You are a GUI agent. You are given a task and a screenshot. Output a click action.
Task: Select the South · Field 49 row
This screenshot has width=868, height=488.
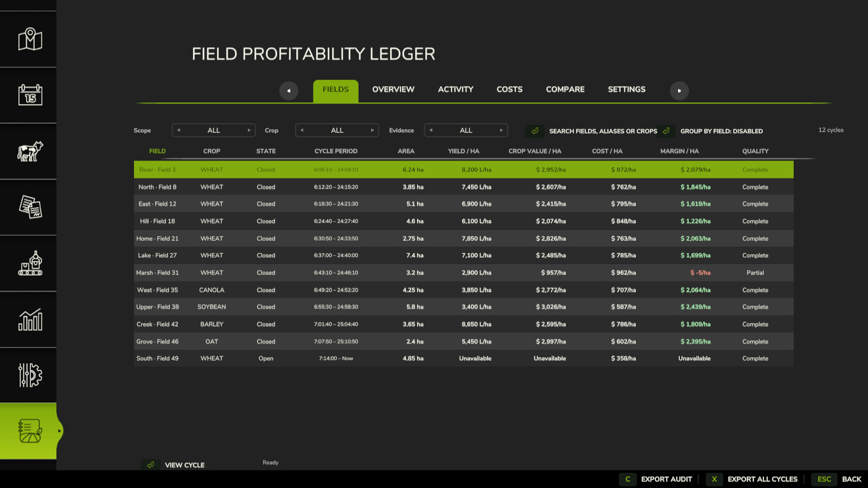point(464,358)
